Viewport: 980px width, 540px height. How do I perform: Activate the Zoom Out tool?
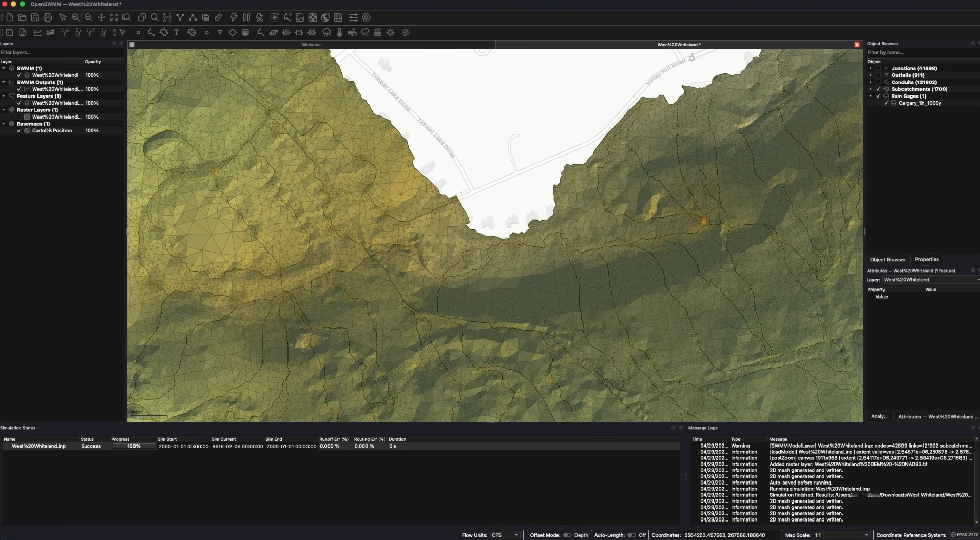[88, 17]
